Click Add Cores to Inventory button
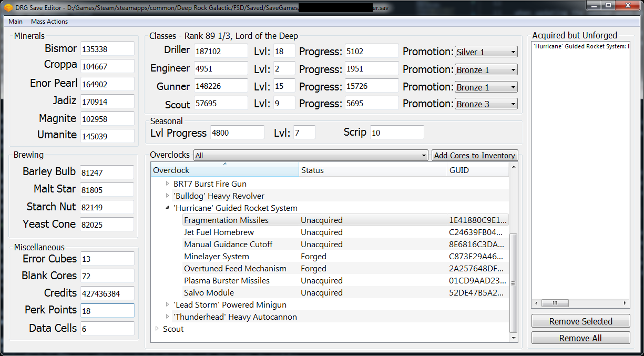Image resolution: width=644 pixels, height=356 pixels. 475,156
